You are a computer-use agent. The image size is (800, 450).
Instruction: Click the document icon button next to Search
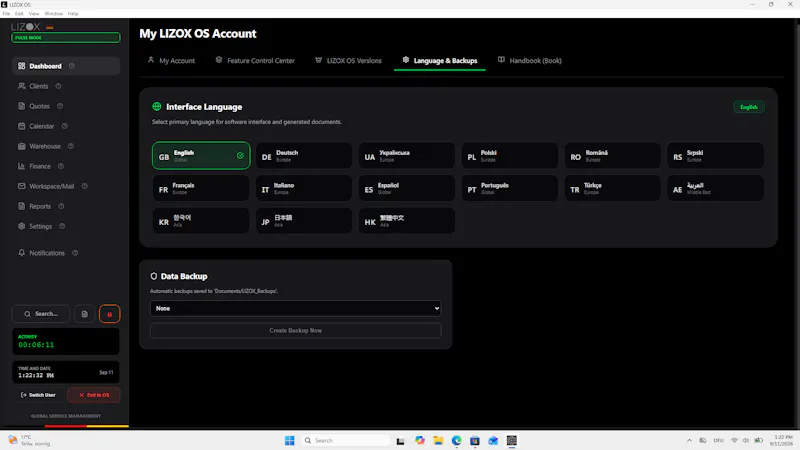pos(85,314)
